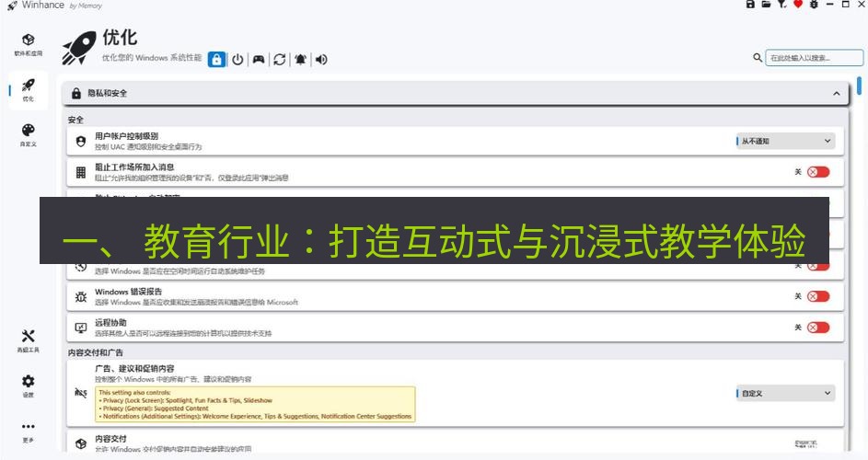Screen dimensions: 868x460
Task: Click the 'Notifications (Additional Settings)' note line
Action: [x=255, y=416]
